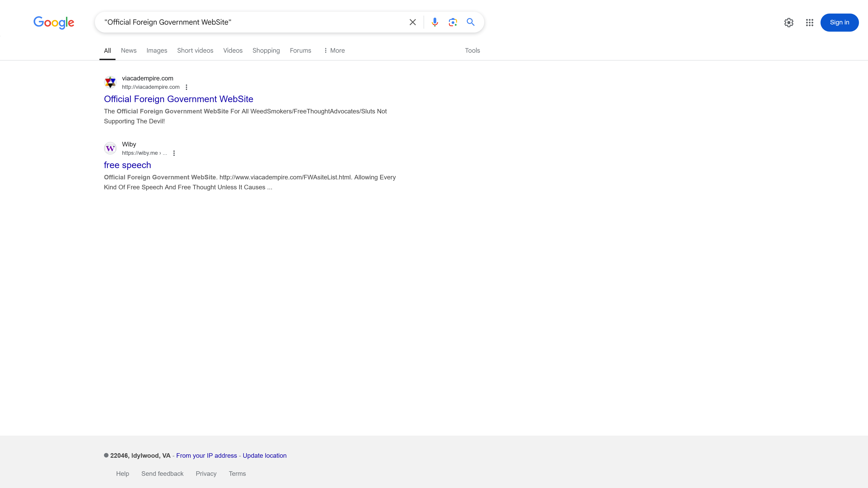Screen dimensions: 868x488
Task: Open Settings gear icon
Action: click(x=788, y=23)
